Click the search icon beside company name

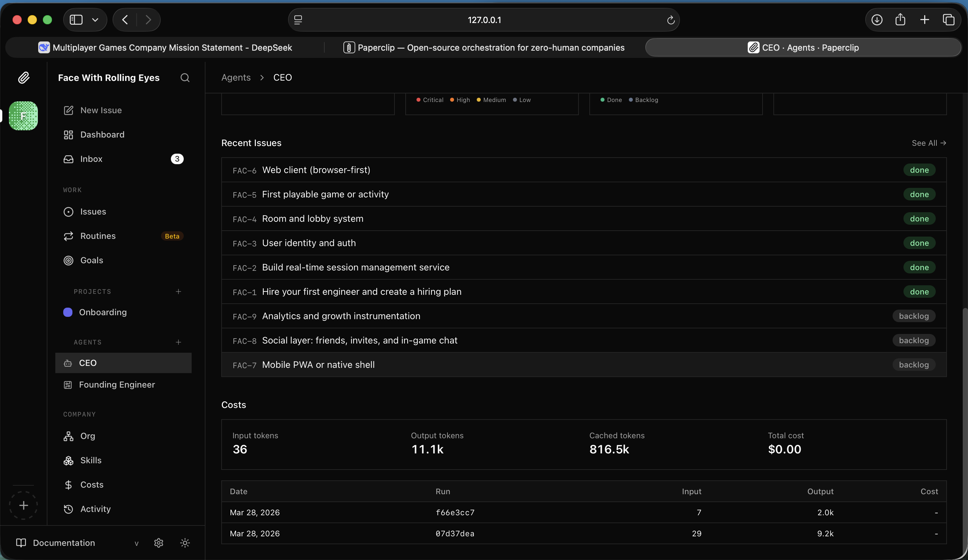click(185, 78)
